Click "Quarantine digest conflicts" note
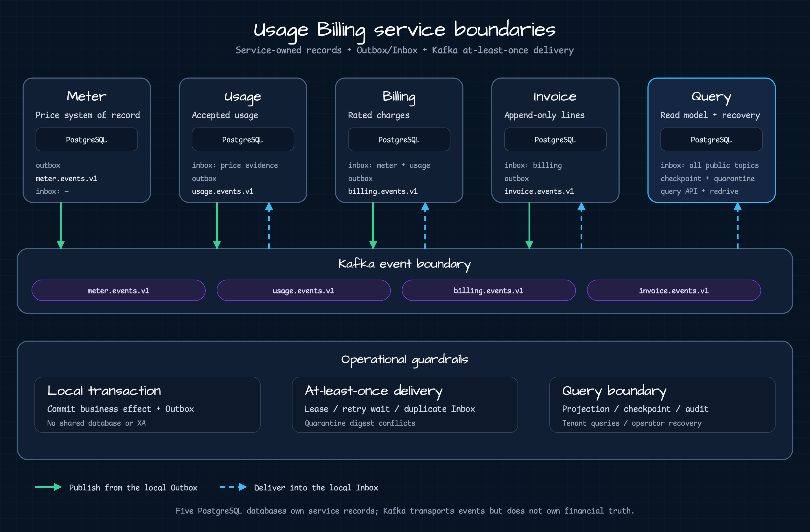Screen dimensions: 810x532 (x=360, y=423)
